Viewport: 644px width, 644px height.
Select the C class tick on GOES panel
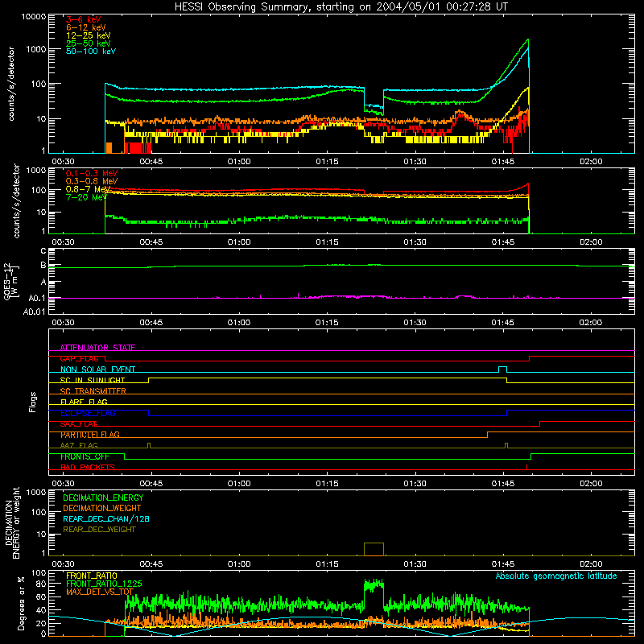[43, 251]
